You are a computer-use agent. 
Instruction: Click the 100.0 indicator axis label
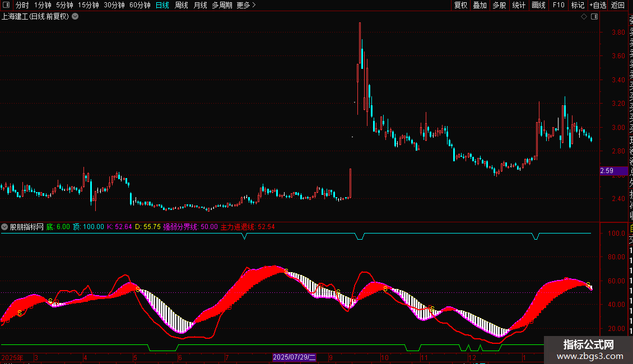click(x=616, y=234)
